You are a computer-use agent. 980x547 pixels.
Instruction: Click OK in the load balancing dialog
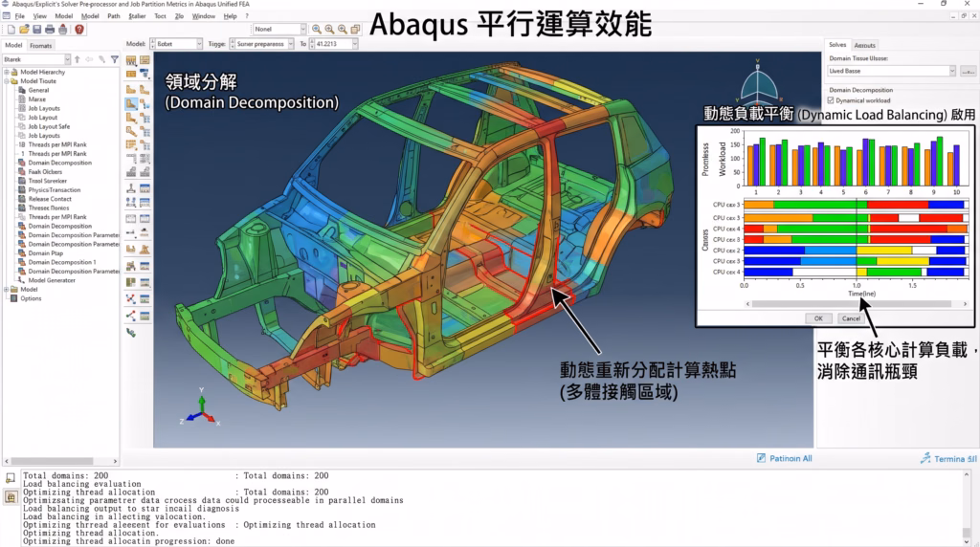click(818, 318)
